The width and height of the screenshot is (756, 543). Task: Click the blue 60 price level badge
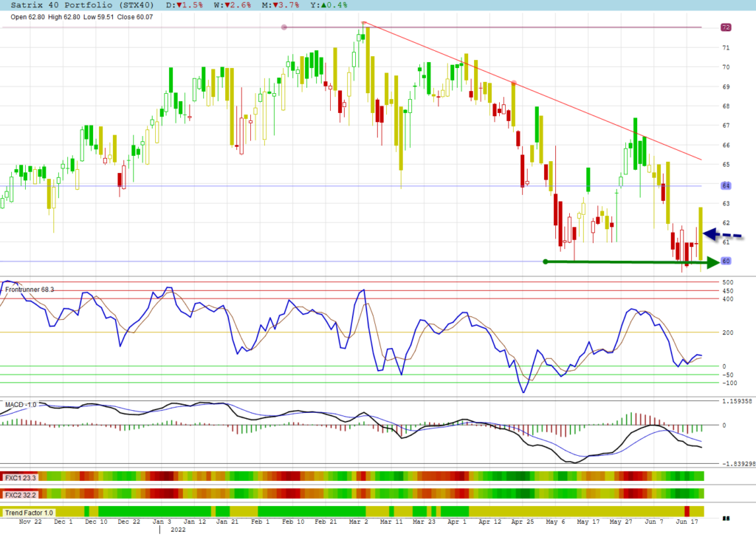[726, 261]
